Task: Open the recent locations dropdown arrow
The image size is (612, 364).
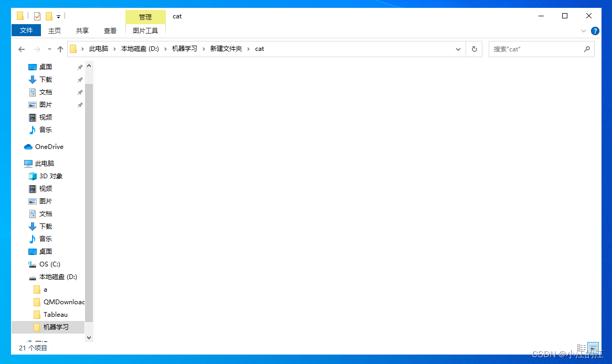Action: (49, 49)
